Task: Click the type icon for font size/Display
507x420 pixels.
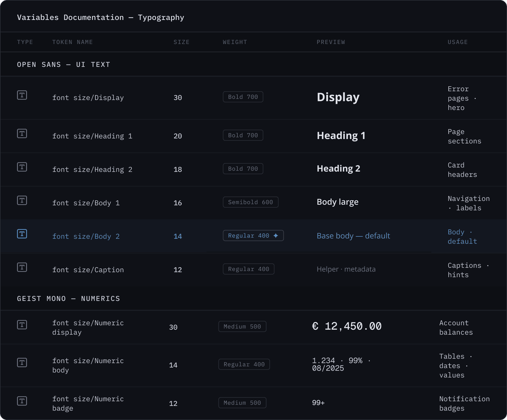Action: pyautogui.click(x=22, y=95)
